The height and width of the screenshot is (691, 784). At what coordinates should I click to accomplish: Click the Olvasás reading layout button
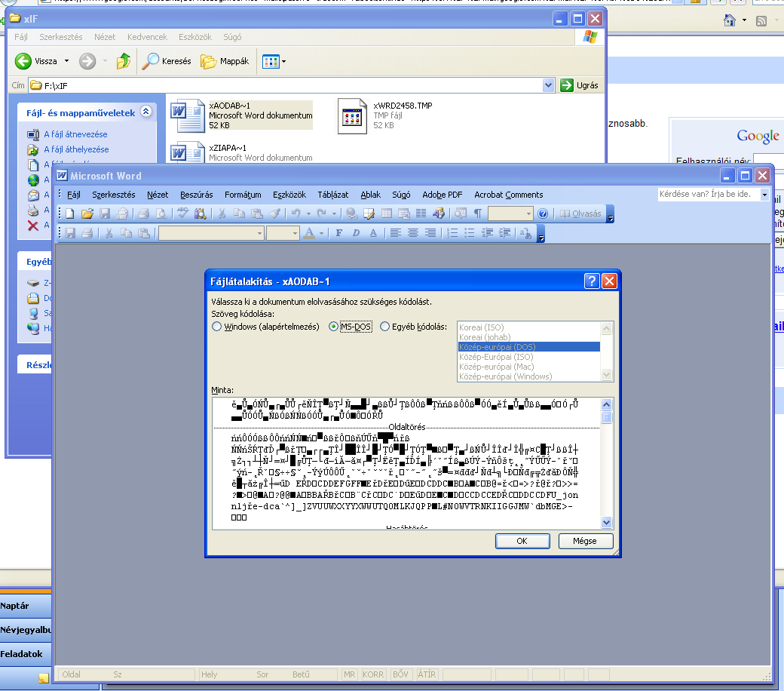pos(580,213)
